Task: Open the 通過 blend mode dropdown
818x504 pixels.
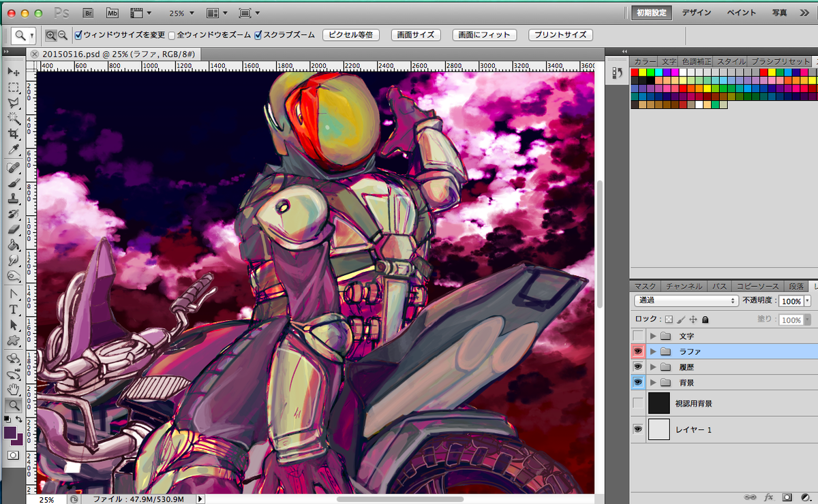Action: (x=686, y=300)
